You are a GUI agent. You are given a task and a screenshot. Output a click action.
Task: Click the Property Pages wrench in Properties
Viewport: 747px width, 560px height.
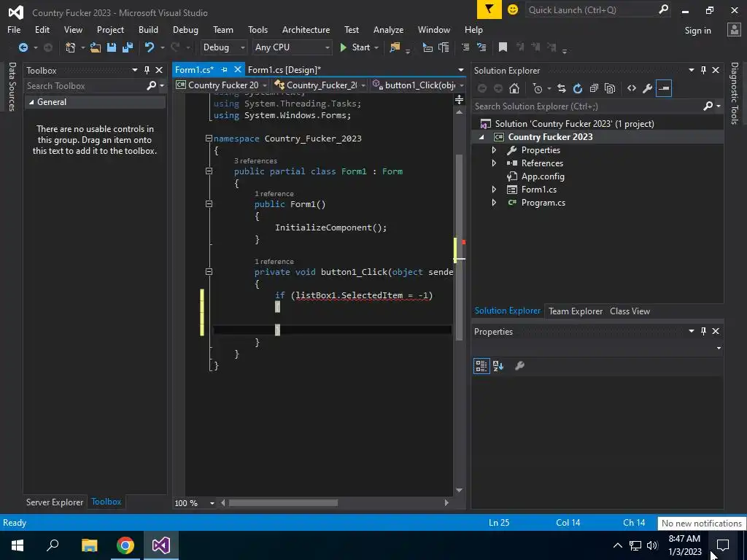click(x=519, y=366)
